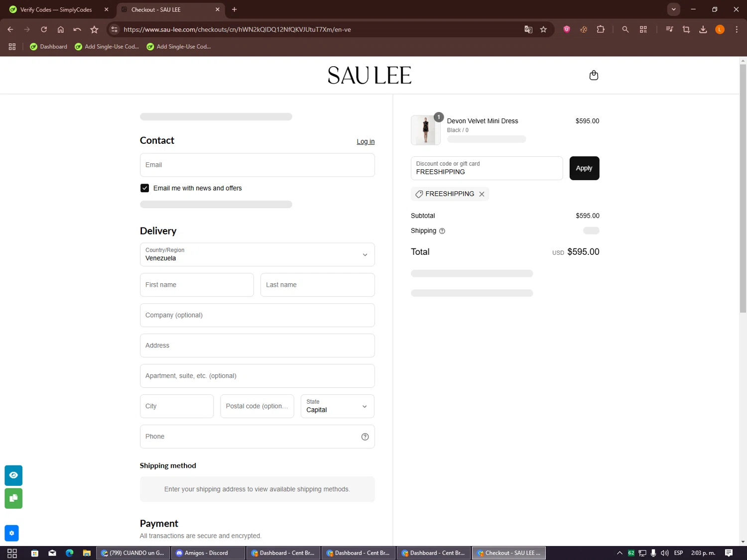Screen dimensions: 747x560
Task: Click the page vertical scrollbar
Action: (x=743, y=189)
